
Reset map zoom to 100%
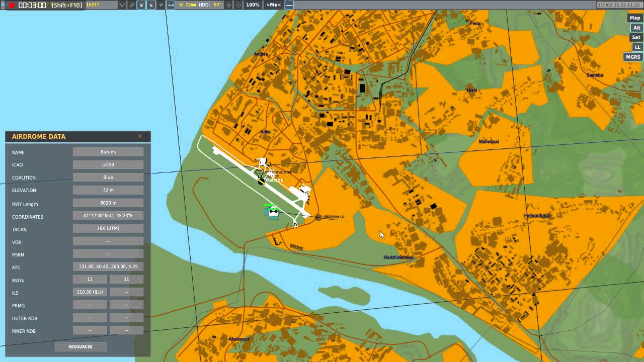pyautogui.click(x=253, y=5)
